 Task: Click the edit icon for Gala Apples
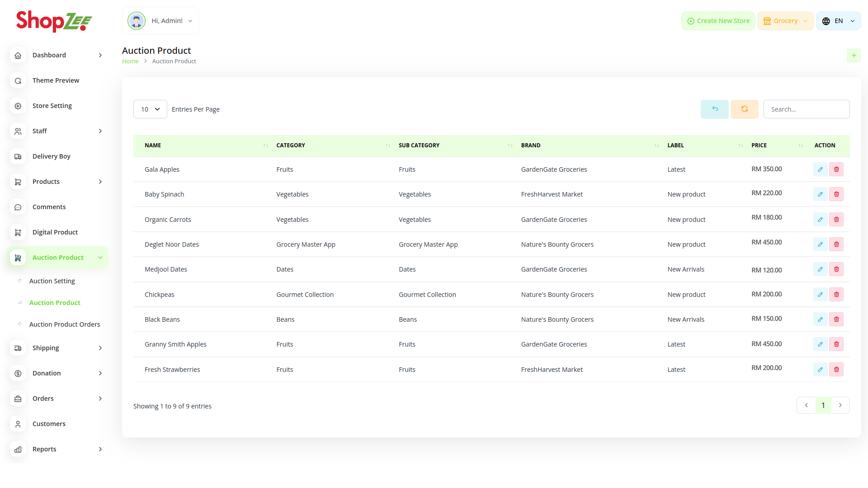(x=820, y=169)
